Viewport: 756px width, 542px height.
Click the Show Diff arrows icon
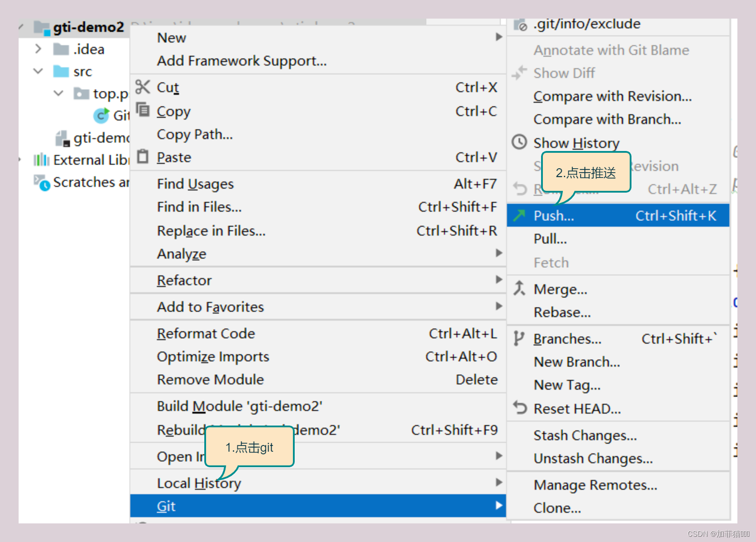tap(519, 73)
